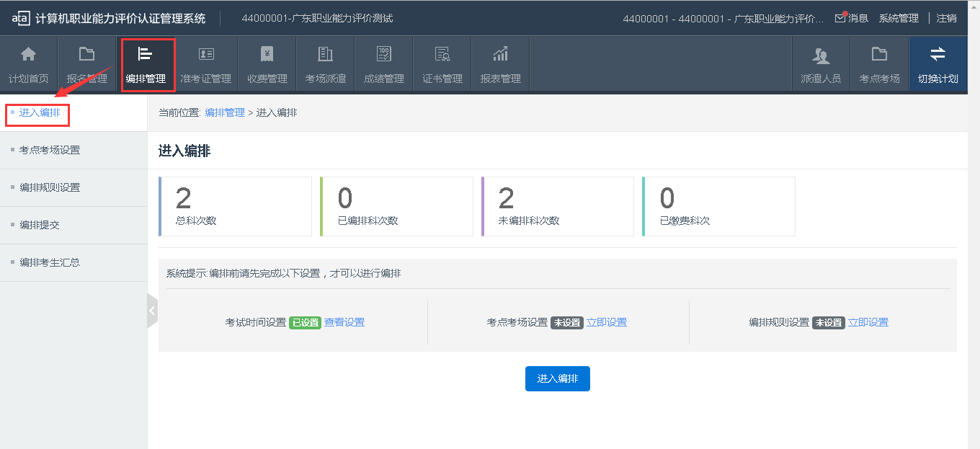Collapse the left sidebar with arrow handle
980x449 pixels.
pyautogui.click(x=152, y=311)
